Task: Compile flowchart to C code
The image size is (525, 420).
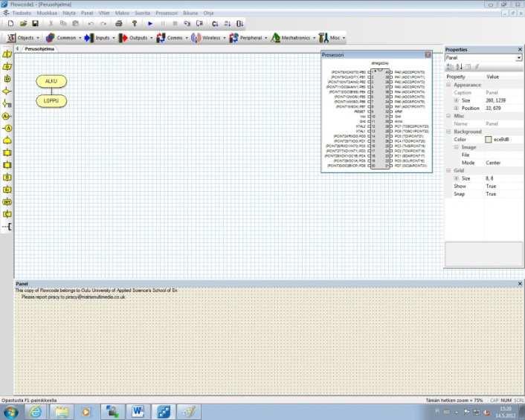Action: coord(215,24)
